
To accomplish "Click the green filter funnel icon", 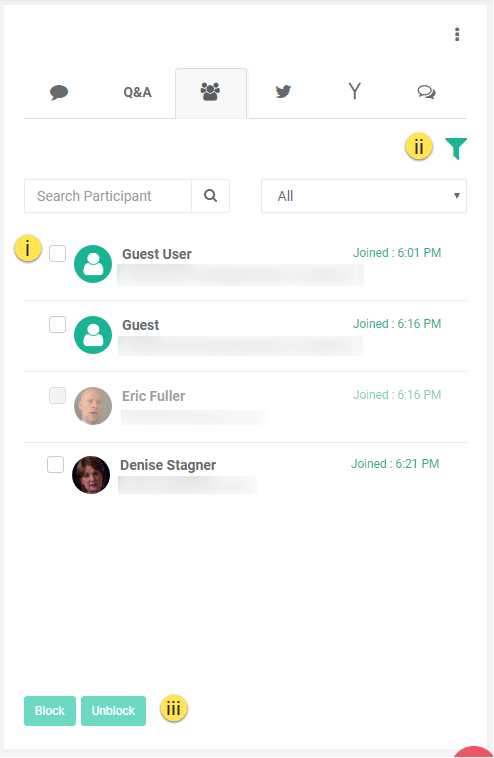I will (x=456, y=148).
